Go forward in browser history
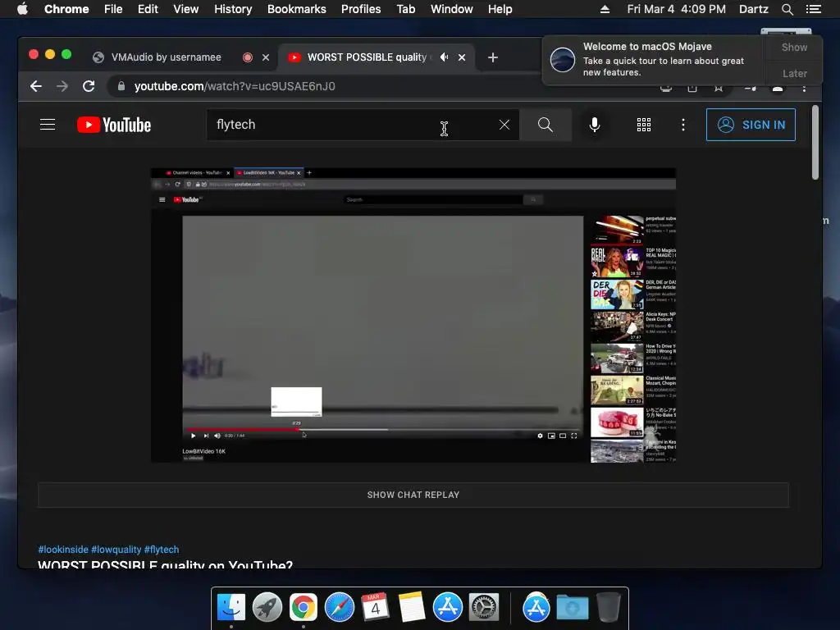The width and height of the screenshot is (840, 630). [x=62, y=86]
